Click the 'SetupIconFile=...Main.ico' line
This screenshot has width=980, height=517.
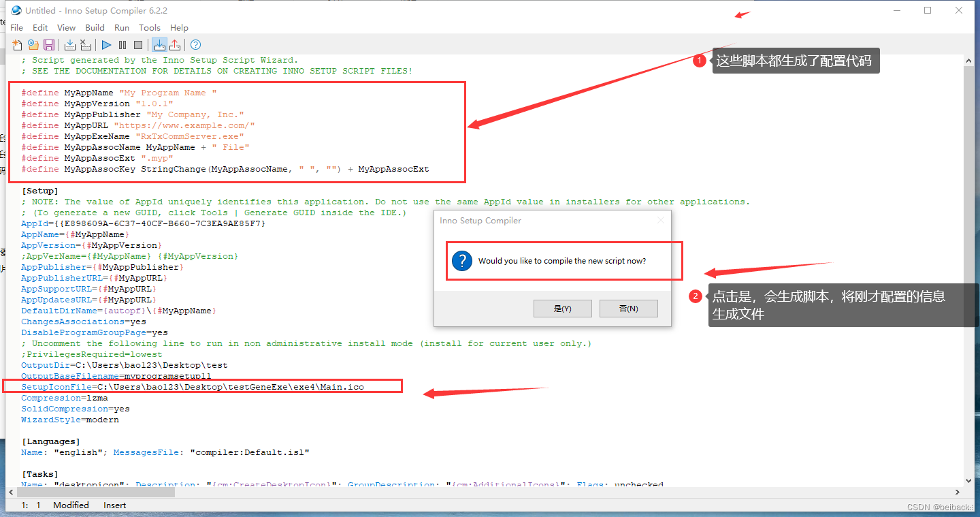[x=193, y=387]
